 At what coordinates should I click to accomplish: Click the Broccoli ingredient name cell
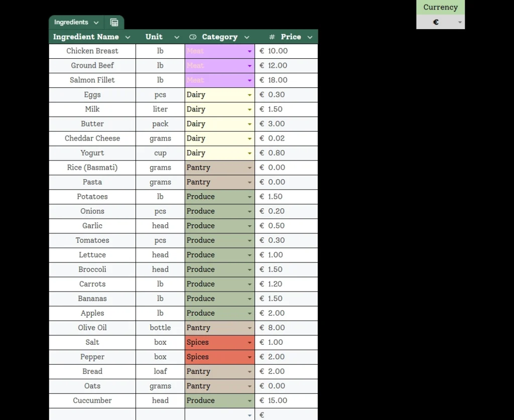pos(92,269)
